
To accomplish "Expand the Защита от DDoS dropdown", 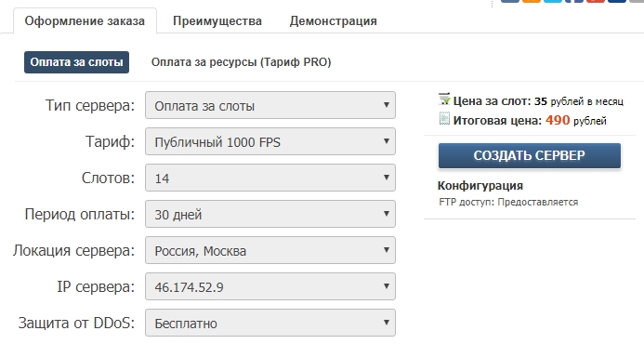I will 270,323.
